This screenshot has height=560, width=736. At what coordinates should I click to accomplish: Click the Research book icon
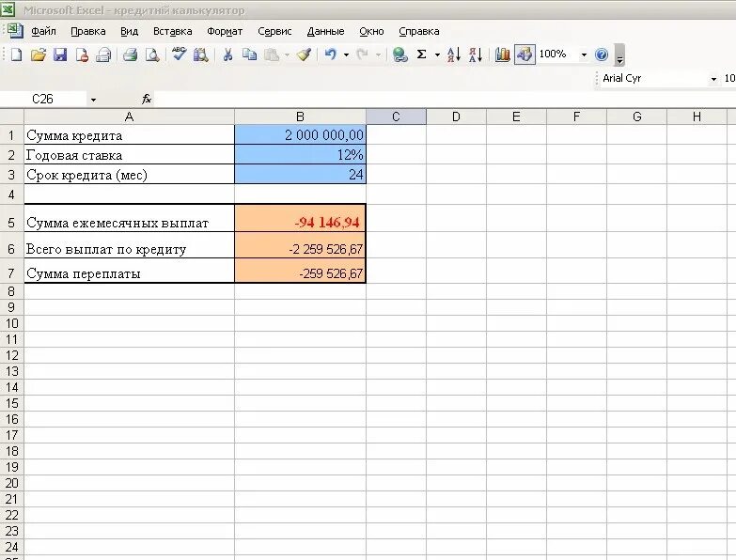point(201,54)
